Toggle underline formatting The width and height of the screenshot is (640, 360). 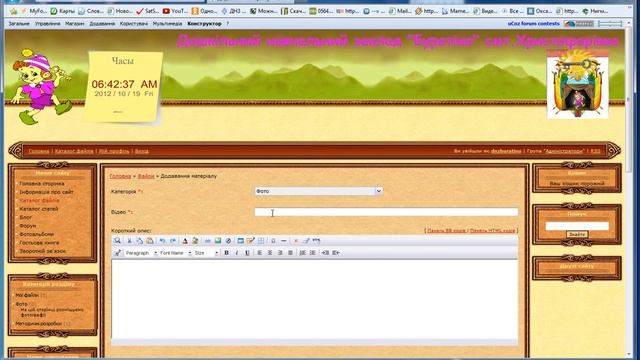tap(247, 253)
